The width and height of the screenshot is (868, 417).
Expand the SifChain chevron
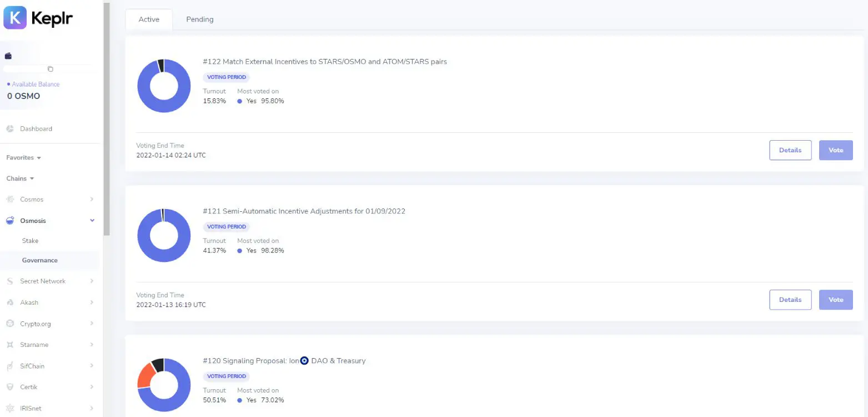[x=92, y=366]
